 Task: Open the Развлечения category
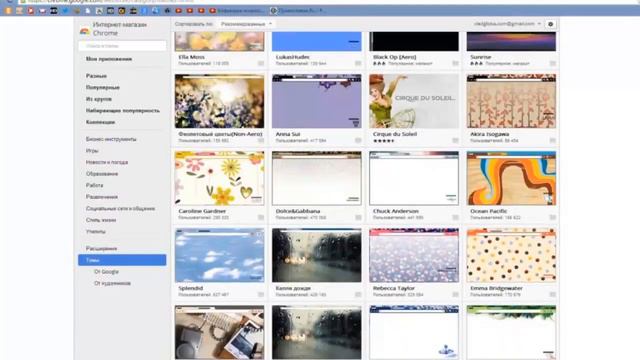point(102,197)
